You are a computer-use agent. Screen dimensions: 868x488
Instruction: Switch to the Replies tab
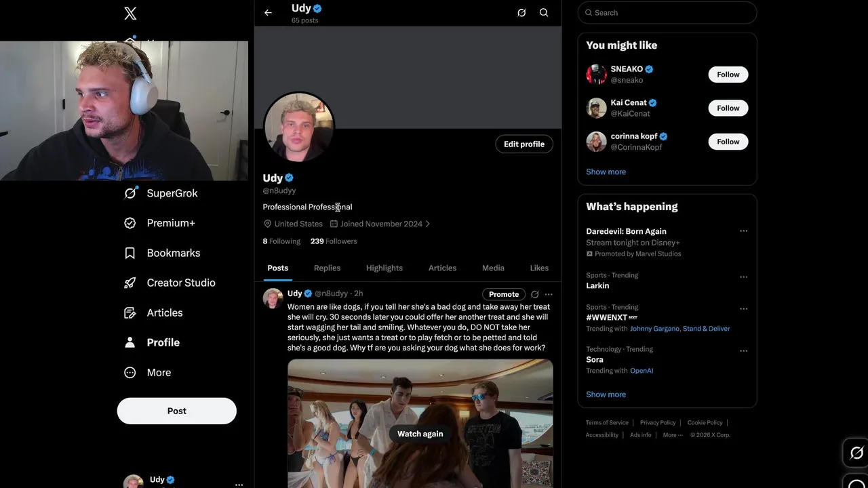327,268
